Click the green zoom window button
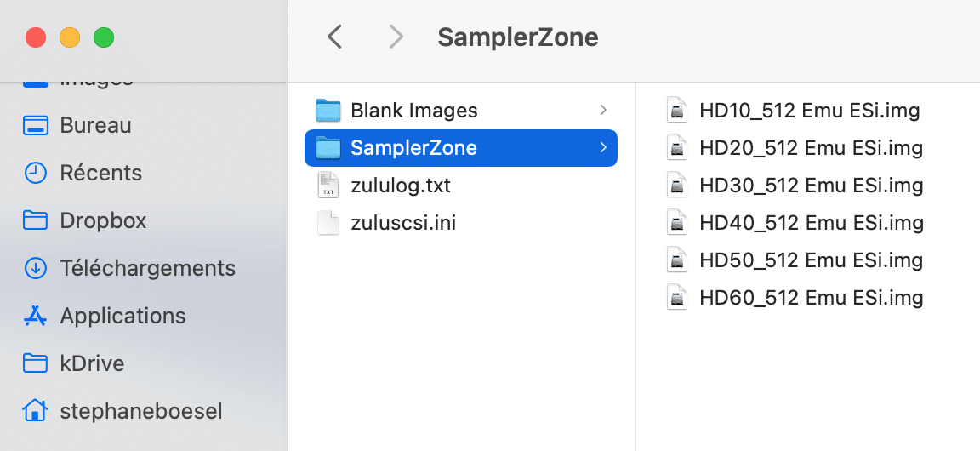The height and width of the screenshot is (451, 980). point(104,37)
